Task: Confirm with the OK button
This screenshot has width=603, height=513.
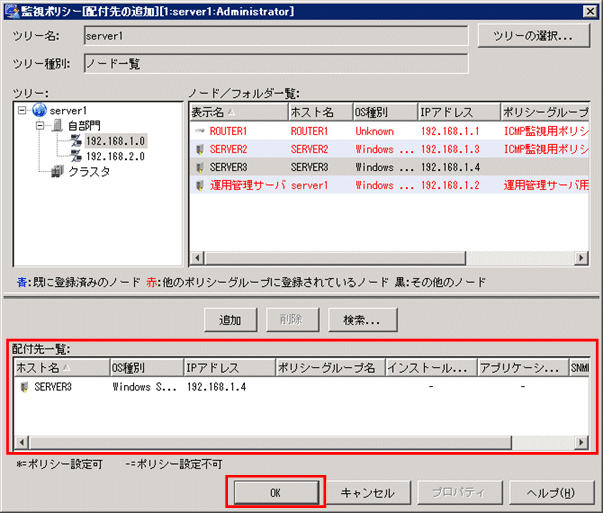Action: click(x=275, y=493)
